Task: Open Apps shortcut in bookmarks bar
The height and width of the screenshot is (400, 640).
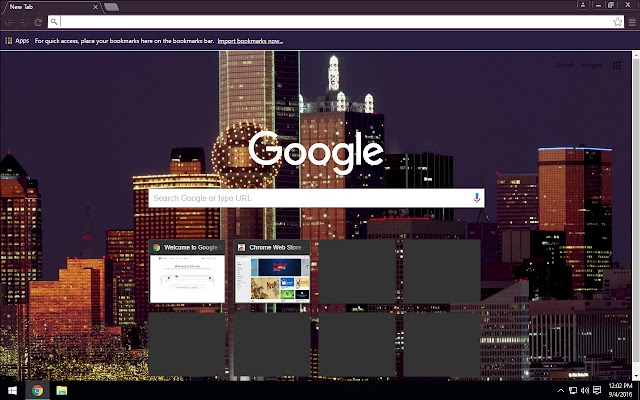Action: tap(17, 41)
